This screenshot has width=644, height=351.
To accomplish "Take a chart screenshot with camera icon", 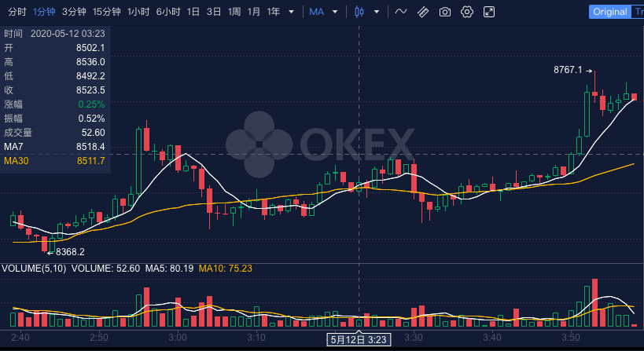I will 445,12.
